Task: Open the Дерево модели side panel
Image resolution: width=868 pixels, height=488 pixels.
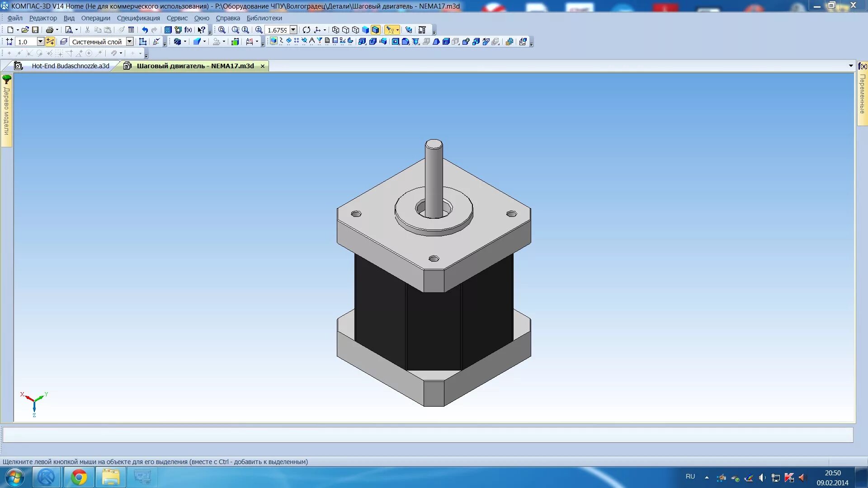Action: click(6, 111)
